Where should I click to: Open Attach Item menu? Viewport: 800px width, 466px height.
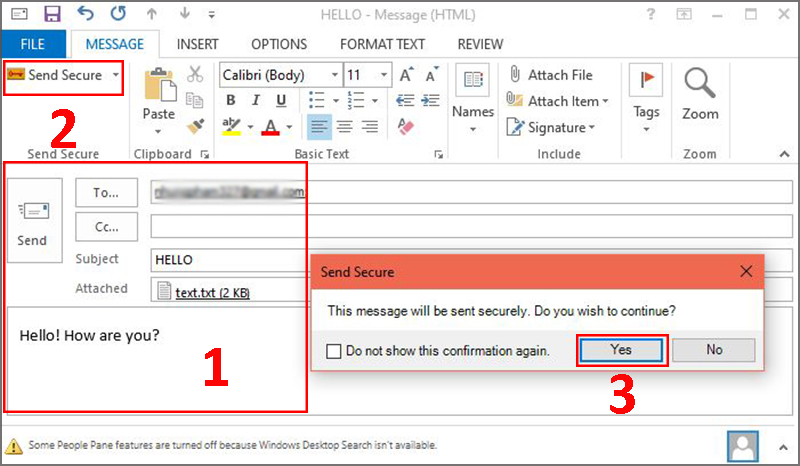coord(557,101)
